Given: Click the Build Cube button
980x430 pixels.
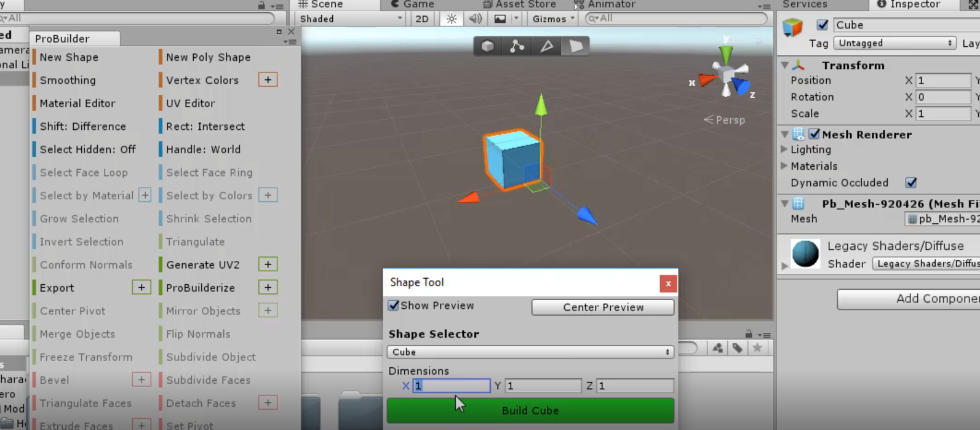Looking at the screenshot, I should [x=530, y=410].
